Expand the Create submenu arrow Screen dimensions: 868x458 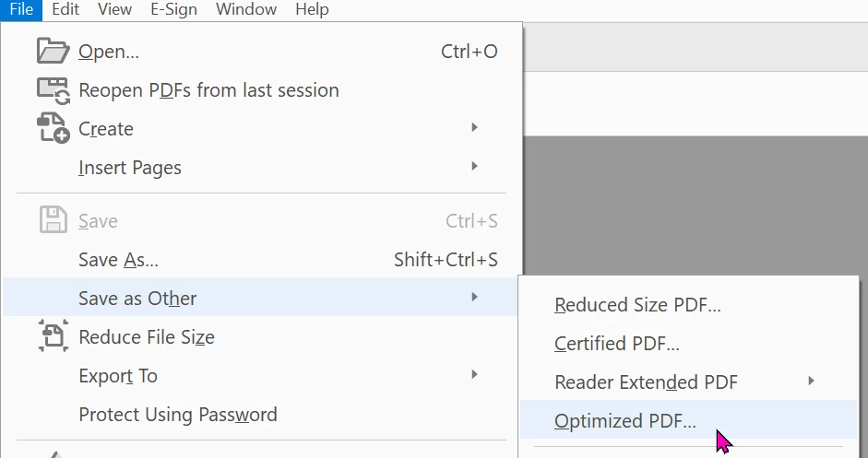pos(474,127)
